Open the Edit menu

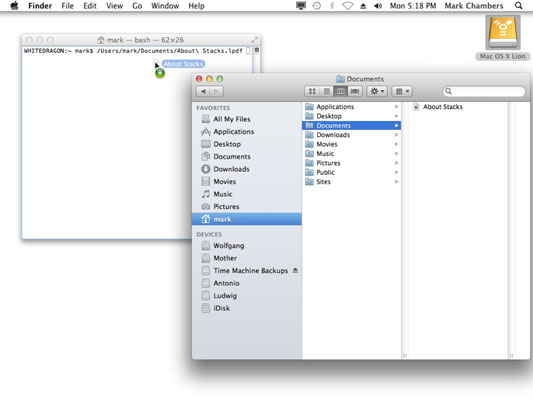coord(90,6)
